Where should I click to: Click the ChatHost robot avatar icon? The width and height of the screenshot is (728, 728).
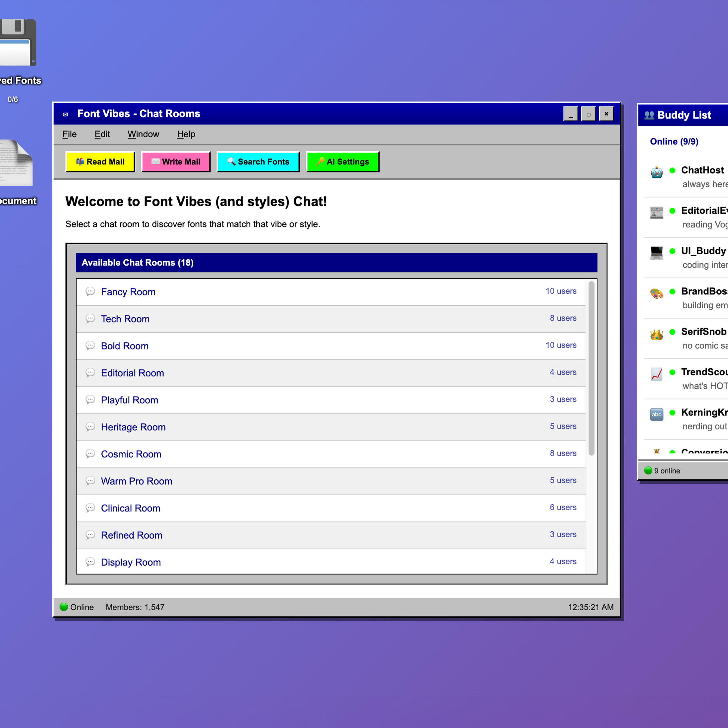point(656,172)
